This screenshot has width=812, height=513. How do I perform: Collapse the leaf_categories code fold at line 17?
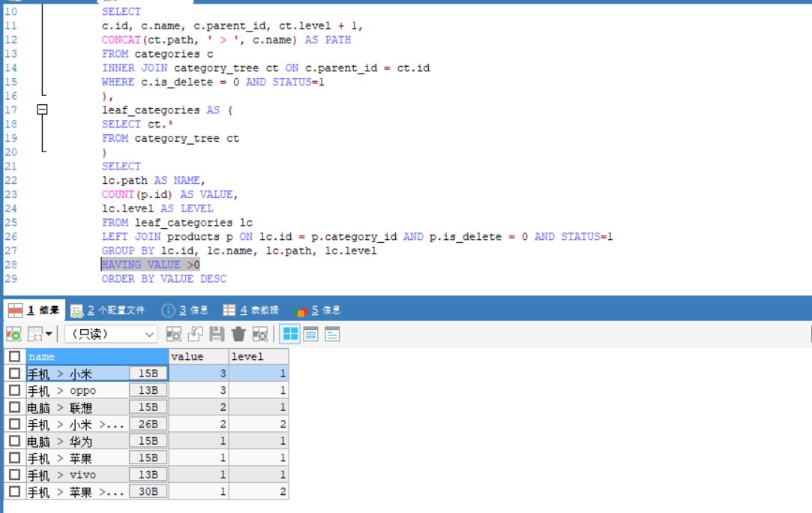(43, 109)
